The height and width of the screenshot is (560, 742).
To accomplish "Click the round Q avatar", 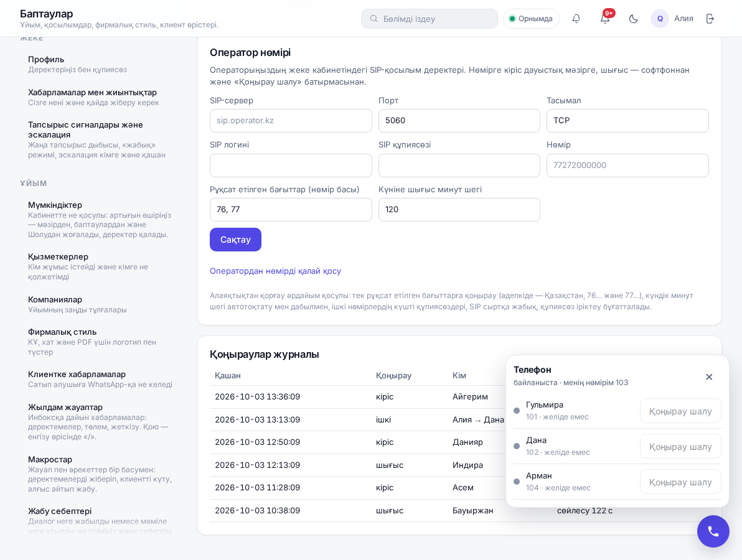I will [x=660, y=19].
